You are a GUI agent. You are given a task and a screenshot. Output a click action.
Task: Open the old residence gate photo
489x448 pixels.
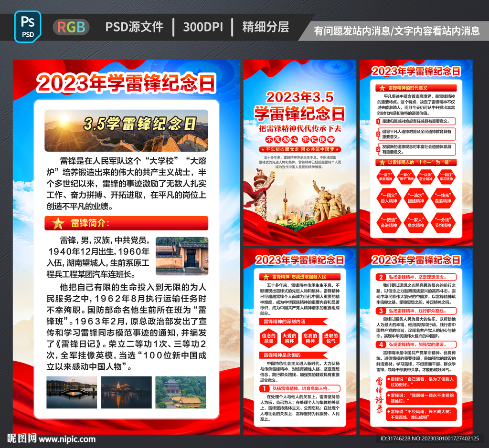point(182,256)
